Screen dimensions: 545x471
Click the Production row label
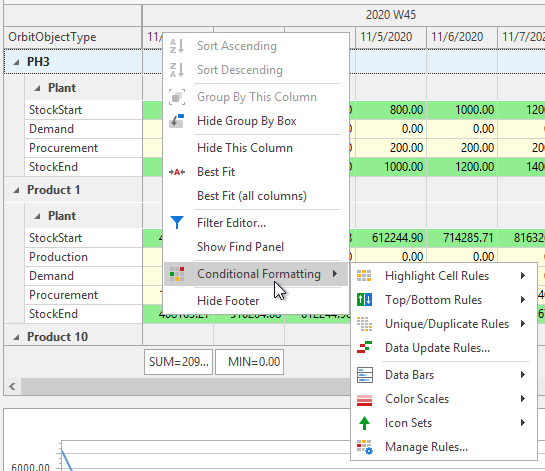tap(83, 257)
